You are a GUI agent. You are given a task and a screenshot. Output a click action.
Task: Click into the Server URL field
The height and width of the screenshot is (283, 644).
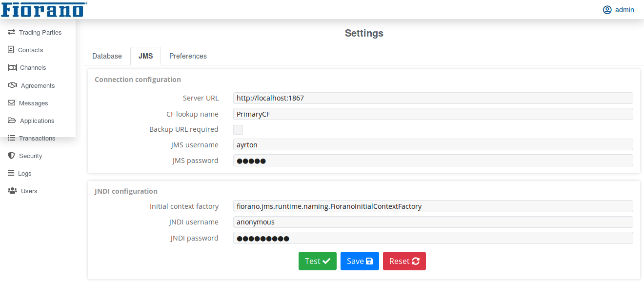pyautogui.click(x=433, y=98)
